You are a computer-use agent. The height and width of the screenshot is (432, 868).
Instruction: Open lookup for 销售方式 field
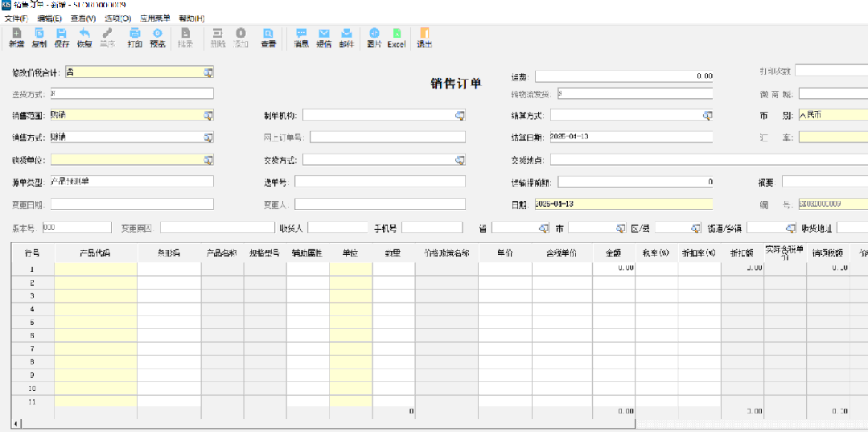tap(208, 138)
